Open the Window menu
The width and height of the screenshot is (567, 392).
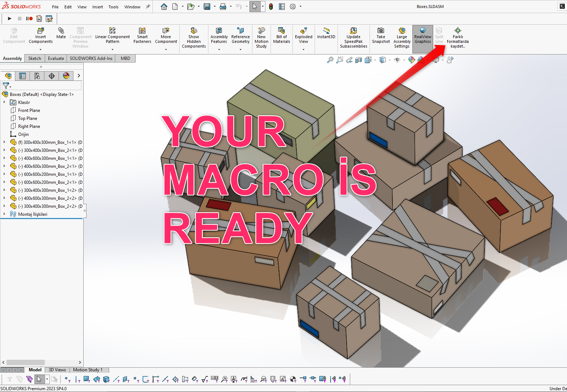132,7
